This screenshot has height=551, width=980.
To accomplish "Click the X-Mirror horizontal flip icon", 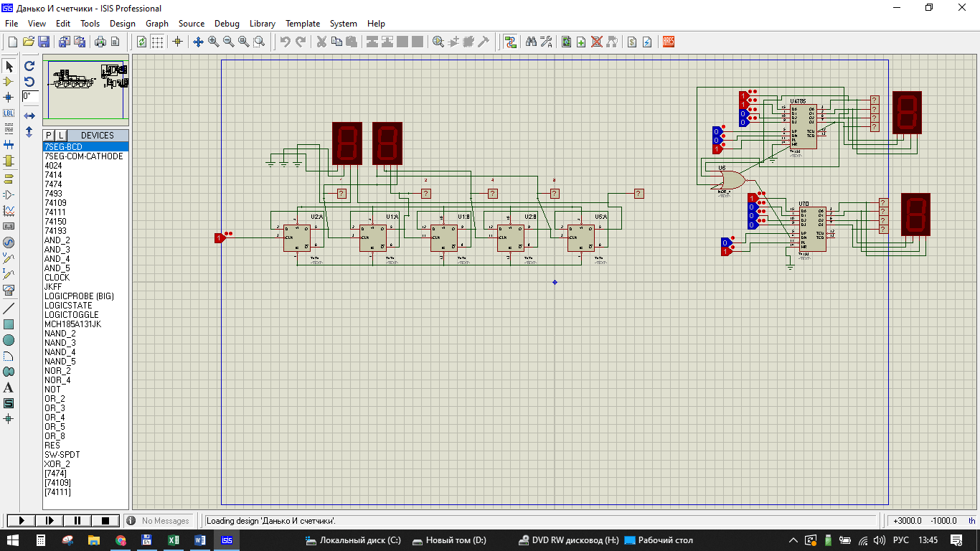I will pos(29,116).
